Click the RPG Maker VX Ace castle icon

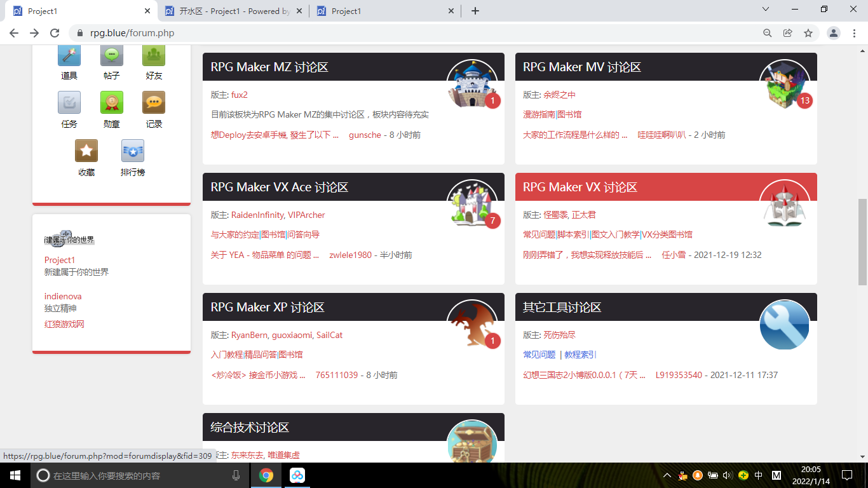point(472,205)
